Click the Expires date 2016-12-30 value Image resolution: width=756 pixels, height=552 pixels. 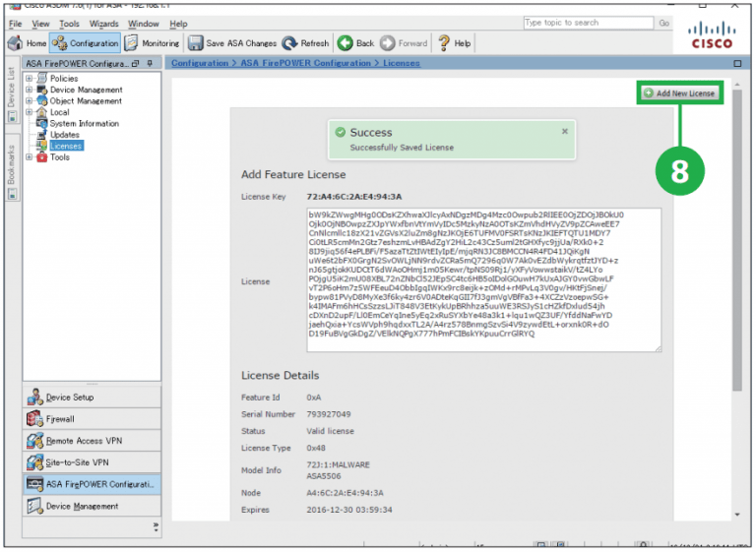pos(349,510)
